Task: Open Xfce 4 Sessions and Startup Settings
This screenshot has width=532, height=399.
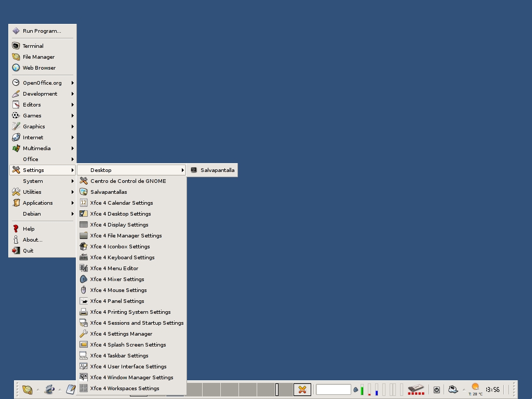Action: pyautogui.click(x=131, y=323)
